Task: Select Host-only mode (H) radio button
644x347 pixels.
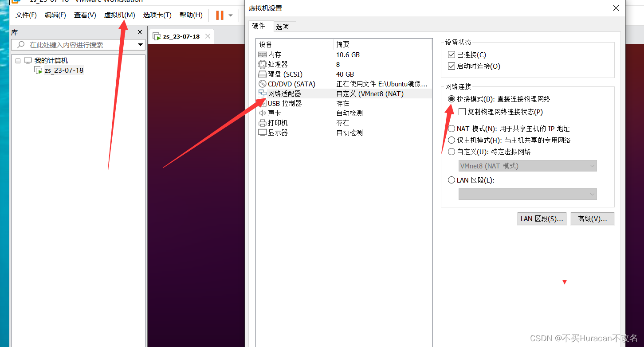Action: click(452, 140)
